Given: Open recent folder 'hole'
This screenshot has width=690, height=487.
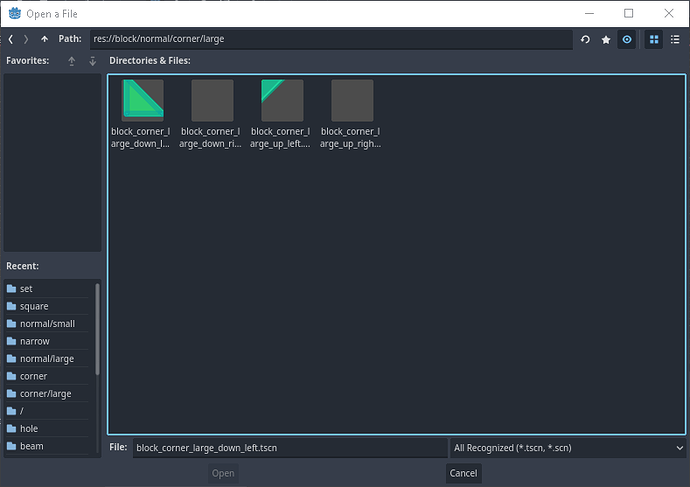Looking at the screenshot, I should [48, 428].
